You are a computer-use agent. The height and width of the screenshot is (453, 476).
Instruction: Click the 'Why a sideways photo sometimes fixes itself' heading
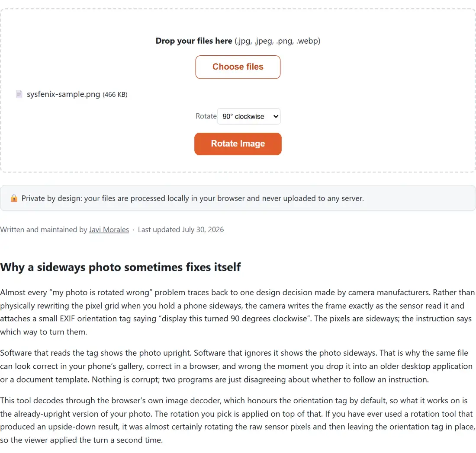pyautogui.click(x=120, y=267)
